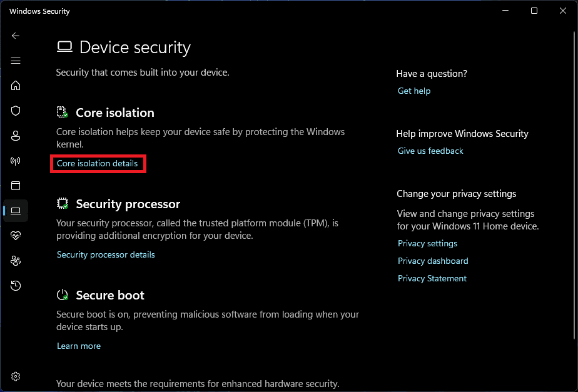Open Device performance & health heart icon
This screenshot has height=392, width=578.
point(16,236)
